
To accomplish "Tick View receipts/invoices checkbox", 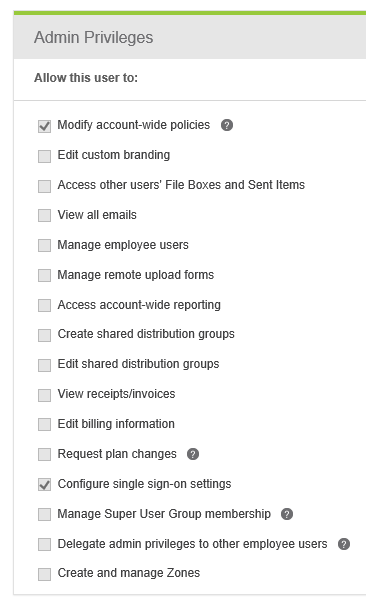I will [44, 395].
